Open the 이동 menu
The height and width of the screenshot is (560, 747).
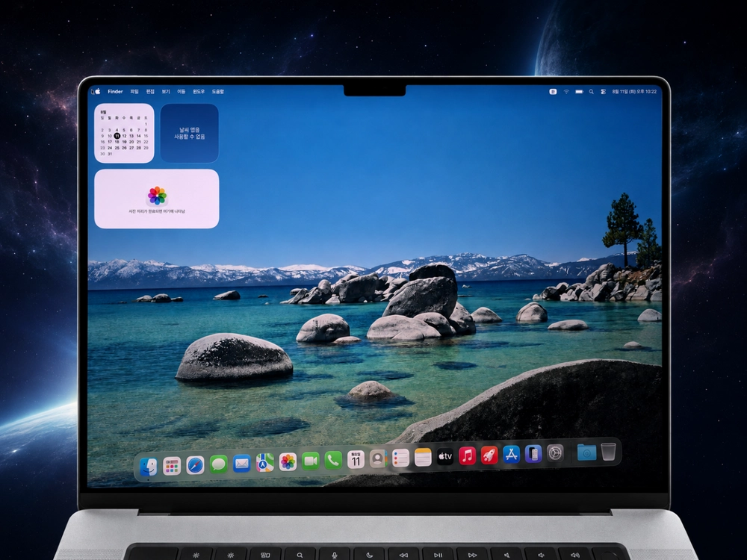181,91
